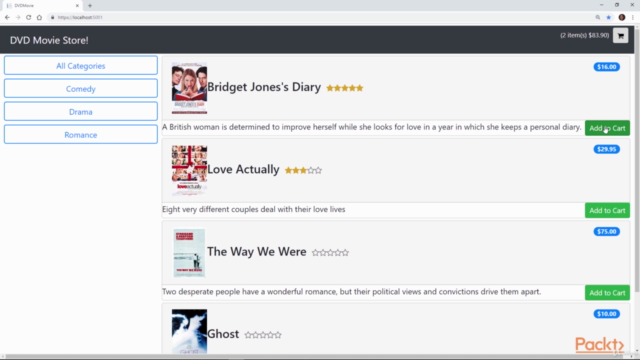
Task: Add Love Actually to cart
Action: [x=607, y=211]
